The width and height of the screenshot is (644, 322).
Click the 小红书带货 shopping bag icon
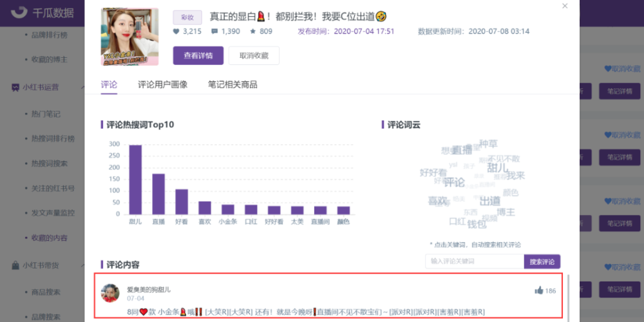15,265
